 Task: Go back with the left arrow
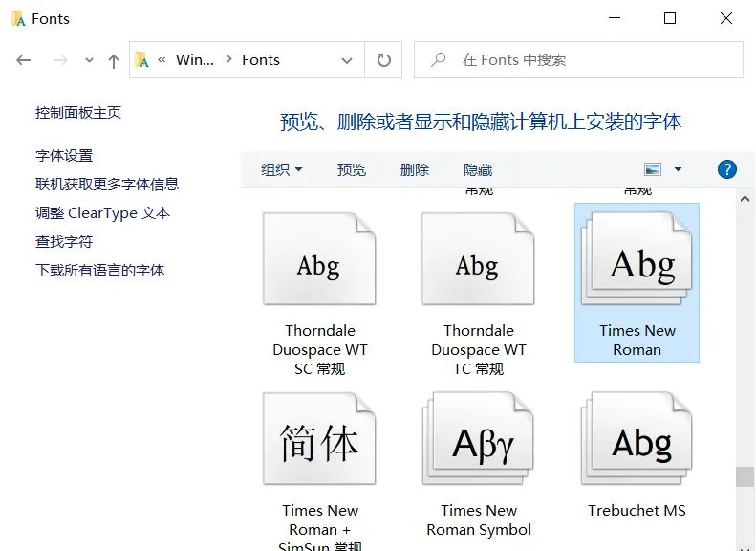[x=23, y=60]
